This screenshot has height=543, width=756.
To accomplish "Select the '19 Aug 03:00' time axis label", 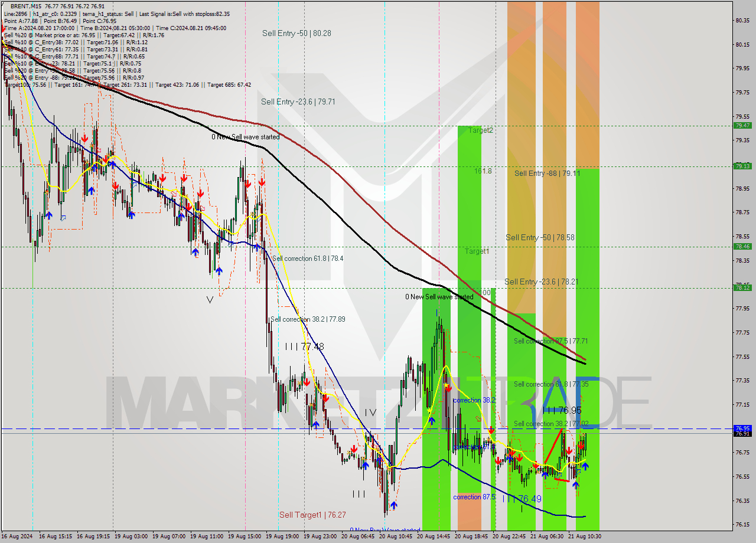I will (x=131, y=537).
